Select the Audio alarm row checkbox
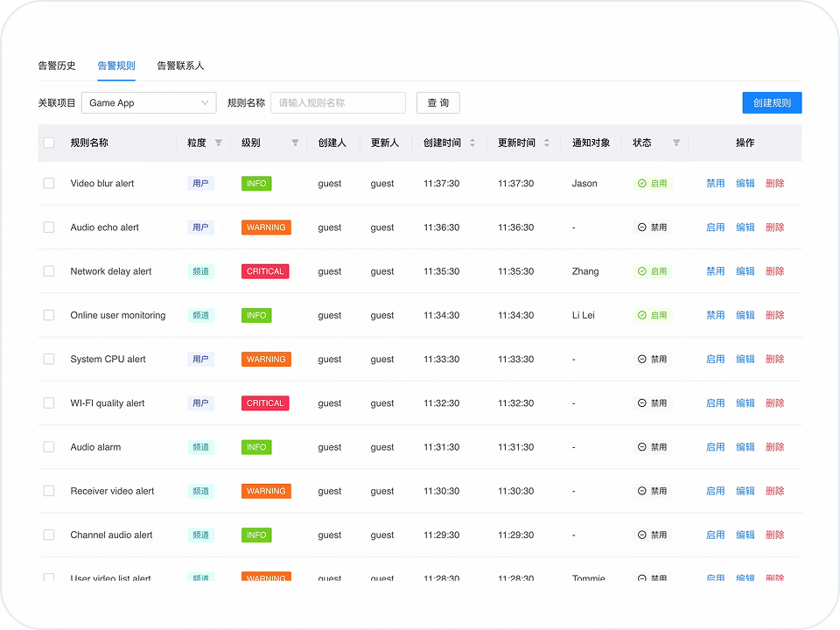This screenshot has height=630, width=840. click(x=49, y=447)
